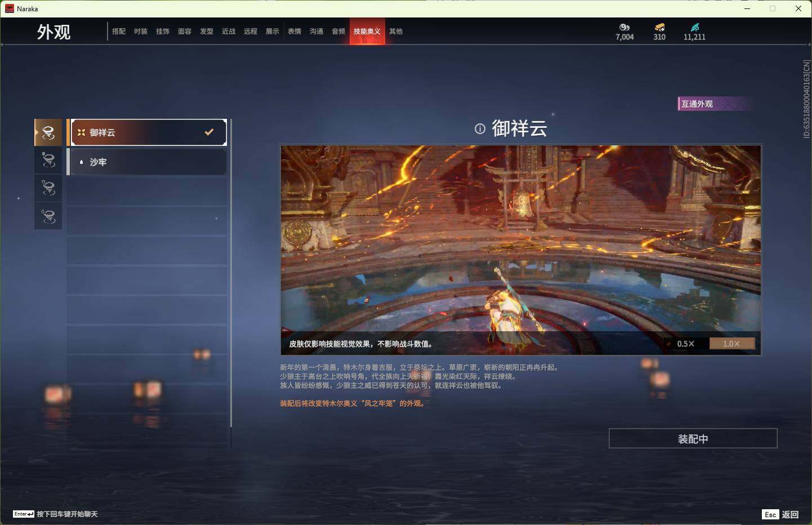This screenshot has height=525, width=812.
Task: Select the active 技能奥义 tab
Action: pyautogui.click(x=367, y=32)
